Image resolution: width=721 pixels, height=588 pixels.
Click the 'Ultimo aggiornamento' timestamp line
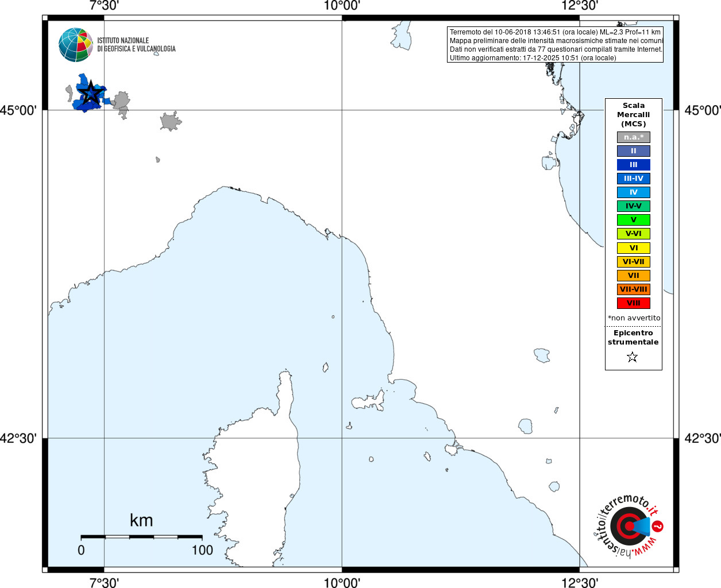pyautogui.click(x=533, y=58)
